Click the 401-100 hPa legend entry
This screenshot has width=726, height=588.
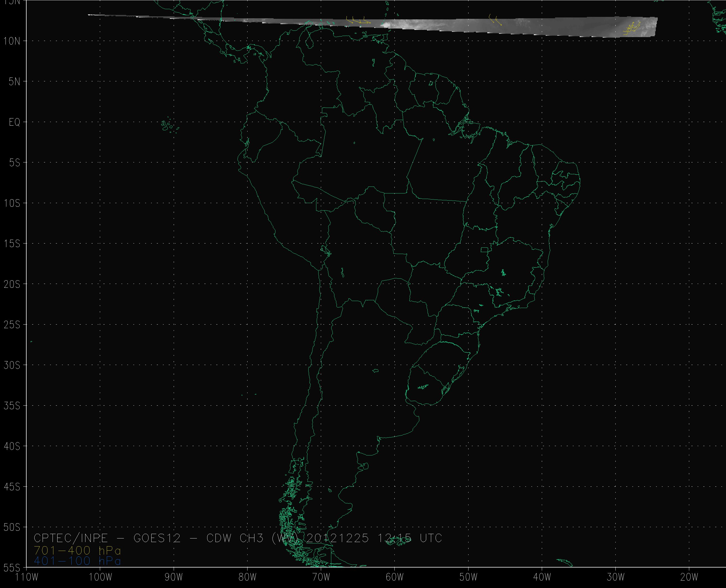click(x=77, y=561)
